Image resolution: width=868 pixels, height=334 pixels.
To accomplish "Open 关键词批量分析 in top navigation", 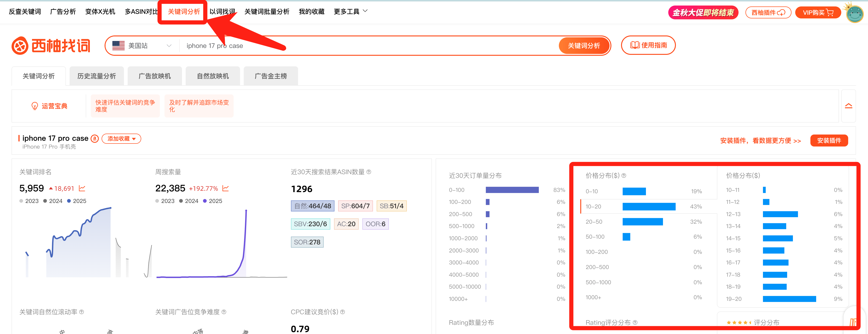I will pos(267,12).
